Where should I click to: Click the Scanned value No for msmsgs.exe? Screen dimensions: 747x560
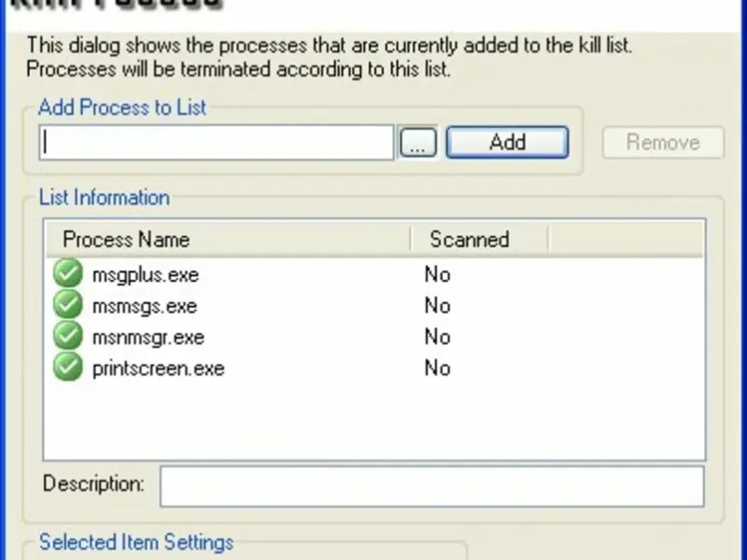(437, 306)
